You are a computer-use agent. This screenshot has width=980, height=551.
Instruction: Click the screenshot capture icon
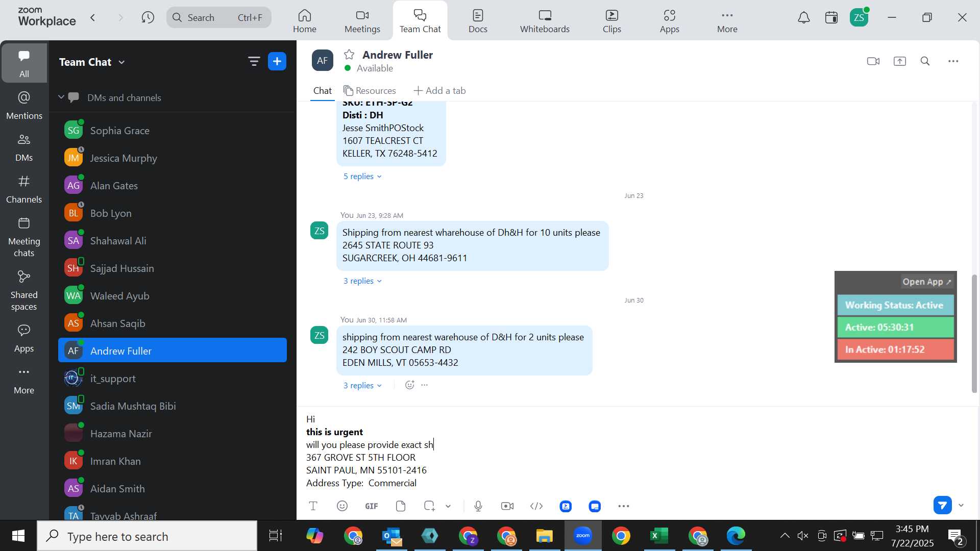(x=429, y=506)
